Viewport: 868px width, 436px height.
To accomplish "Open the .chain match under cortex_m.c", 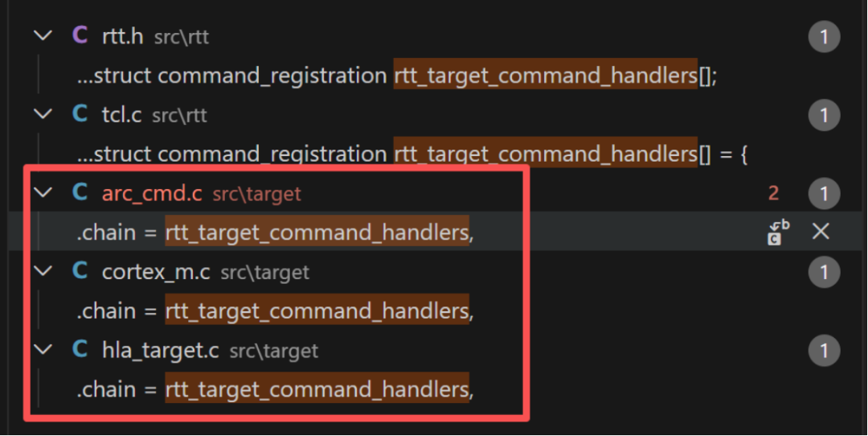I will click(275, 311).
